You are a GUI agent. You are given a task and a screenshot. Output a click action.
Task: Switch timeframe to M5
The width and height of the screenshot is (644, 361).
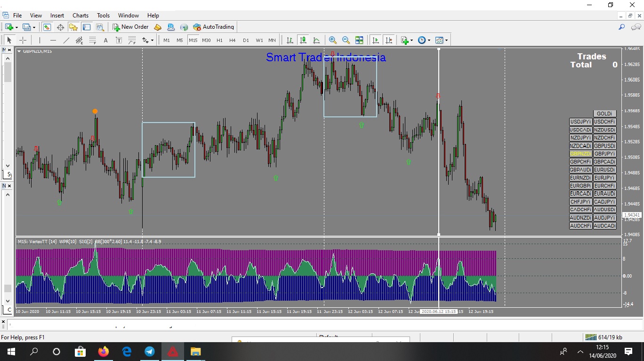point(180,40)
